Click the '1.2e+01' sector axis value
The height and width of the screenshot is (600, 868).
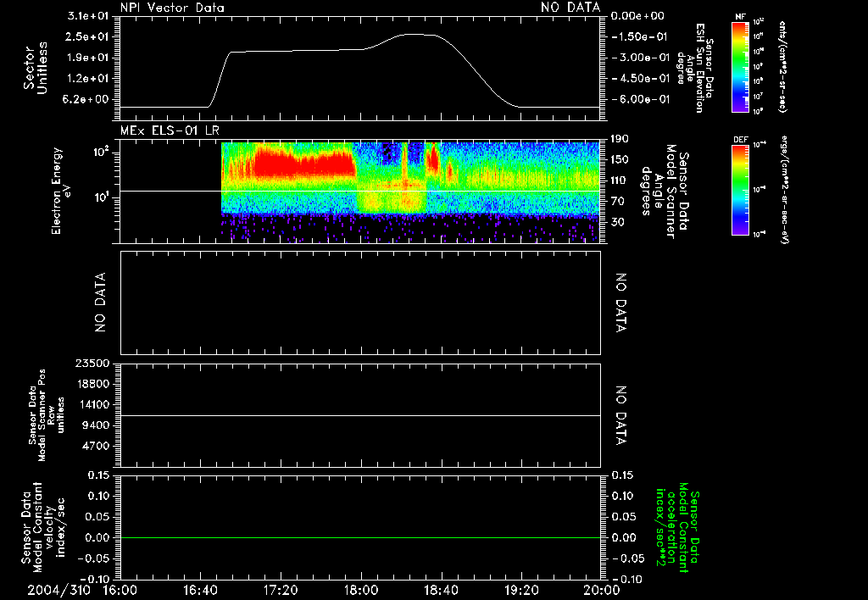(88, 79)
